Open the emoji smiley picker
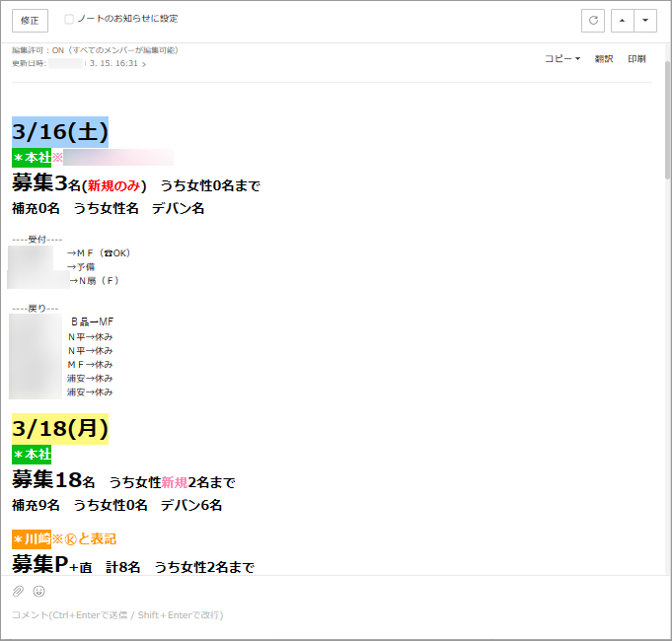 tap(39, 592)
